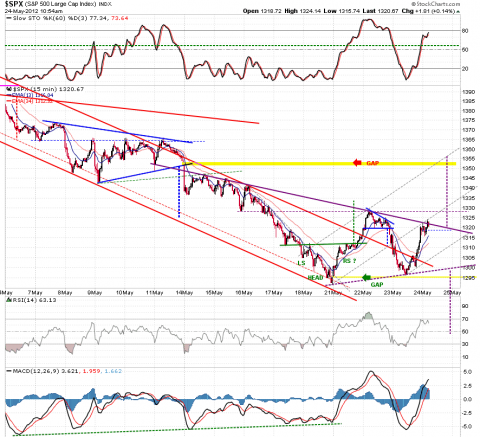Click the red 73.64 stochastic %D value
This screenshot has width=480, height=437.
[x=121, y=18]
